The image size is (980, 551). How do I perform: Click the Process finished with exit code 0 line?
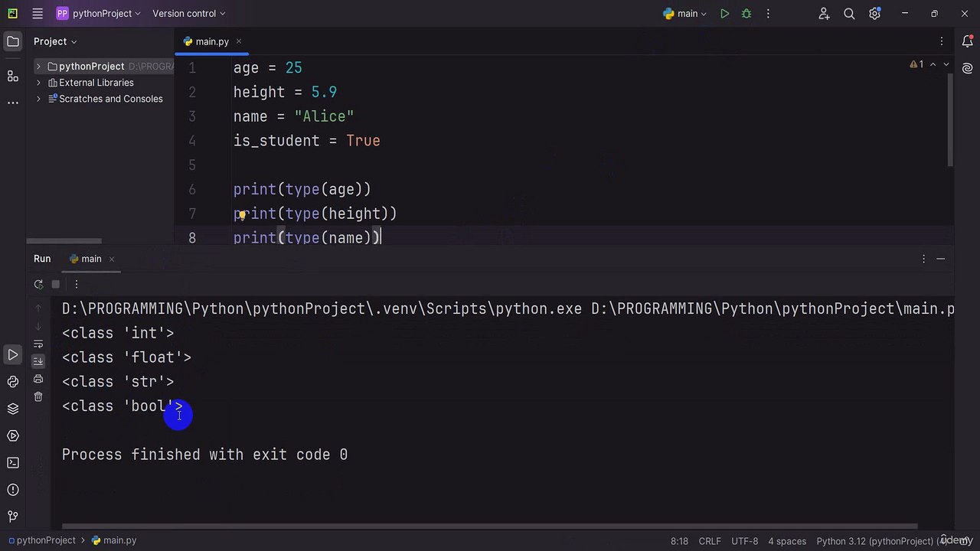click(x=204, y=455)
